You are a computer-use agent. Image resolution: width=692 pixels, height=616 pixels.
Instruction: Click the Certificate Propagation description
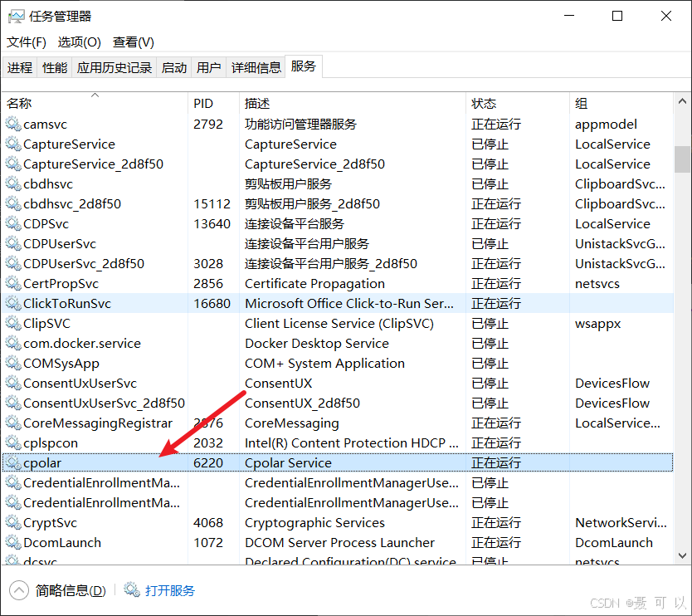(x=314, y=283)
